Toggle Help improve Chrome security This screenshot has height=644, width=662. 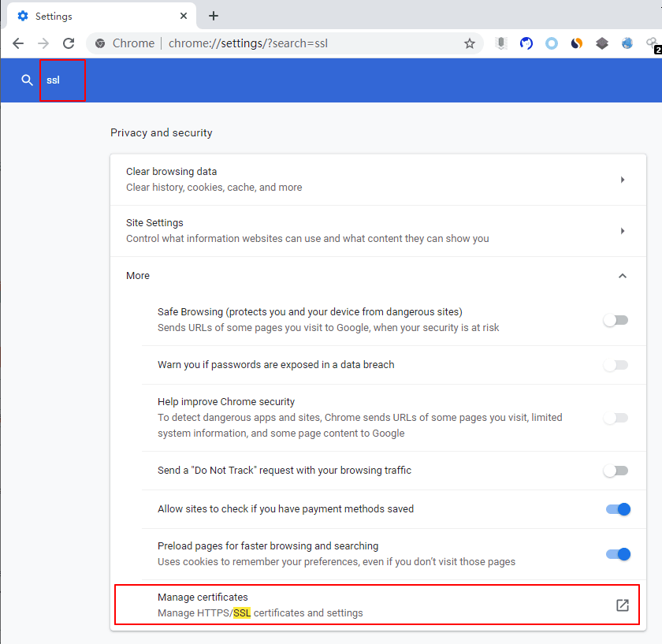(616, 418)
